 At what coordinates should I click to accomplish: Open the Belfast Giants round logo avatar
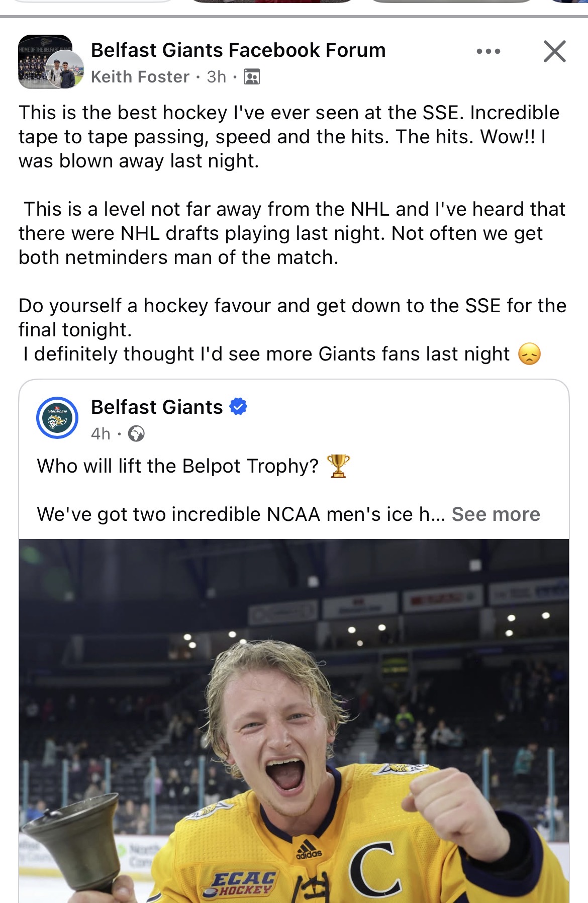pyautogui.click(x=57, y=418)
